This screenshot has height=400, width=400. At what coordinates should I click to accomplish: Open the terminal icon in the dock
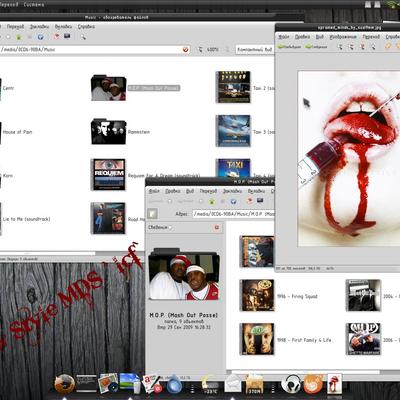pos(86,384)
